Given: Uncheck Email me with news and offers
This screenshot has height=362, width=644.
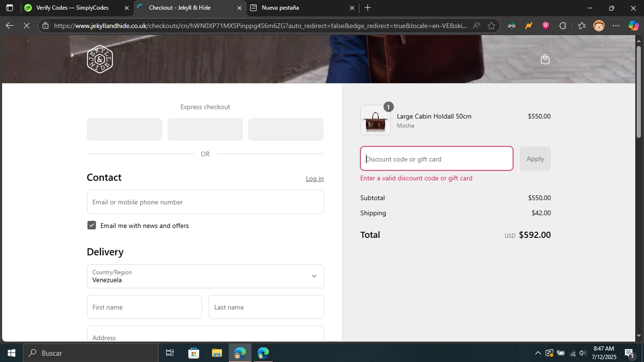Looking at the screenshot, I should tap(91, 225).
